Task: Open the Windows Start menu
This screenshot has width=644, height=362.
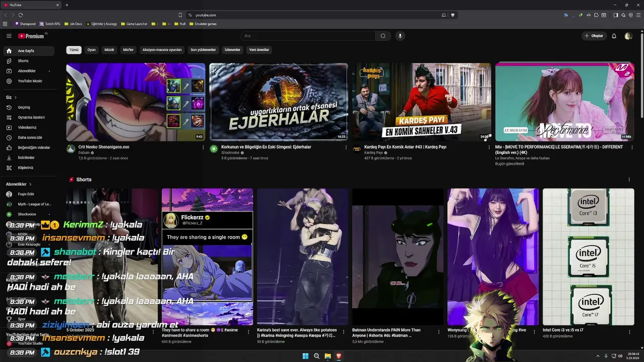Action: click(305, 356)
